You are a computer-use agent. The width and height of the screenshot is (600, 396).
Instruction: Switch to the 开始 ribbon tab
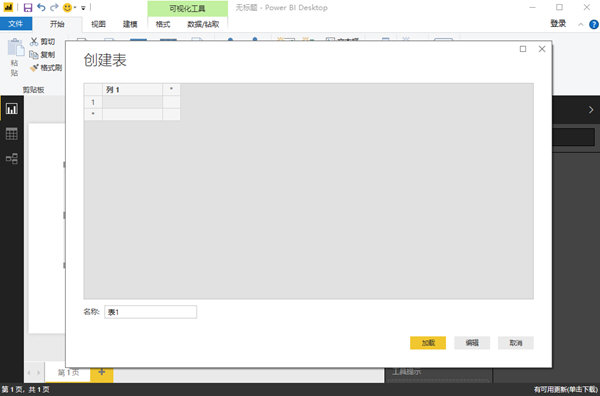tap(57, 24)
